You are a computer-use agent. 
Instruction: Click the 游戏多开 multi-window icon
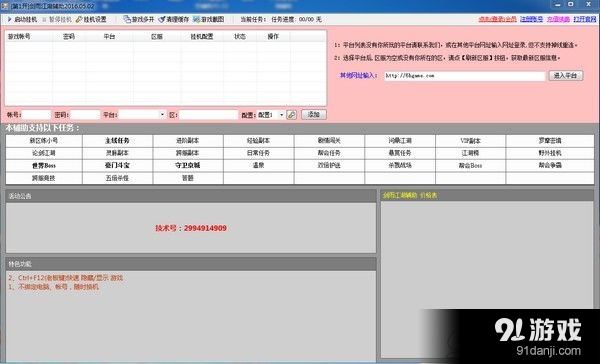(x=127, y=19)
